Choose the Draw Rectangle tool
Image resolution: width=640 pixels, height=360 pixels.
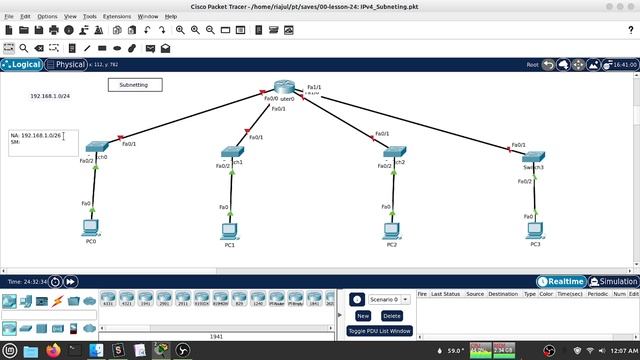click(102, 48)
